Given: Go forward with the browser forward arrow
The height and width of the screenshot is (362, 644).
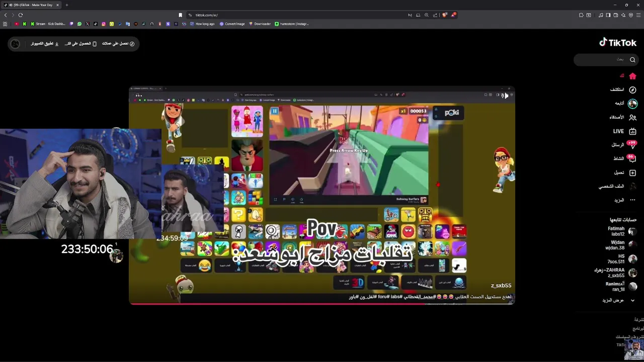Looking at the screenshot, I should (x=13, y=15).
